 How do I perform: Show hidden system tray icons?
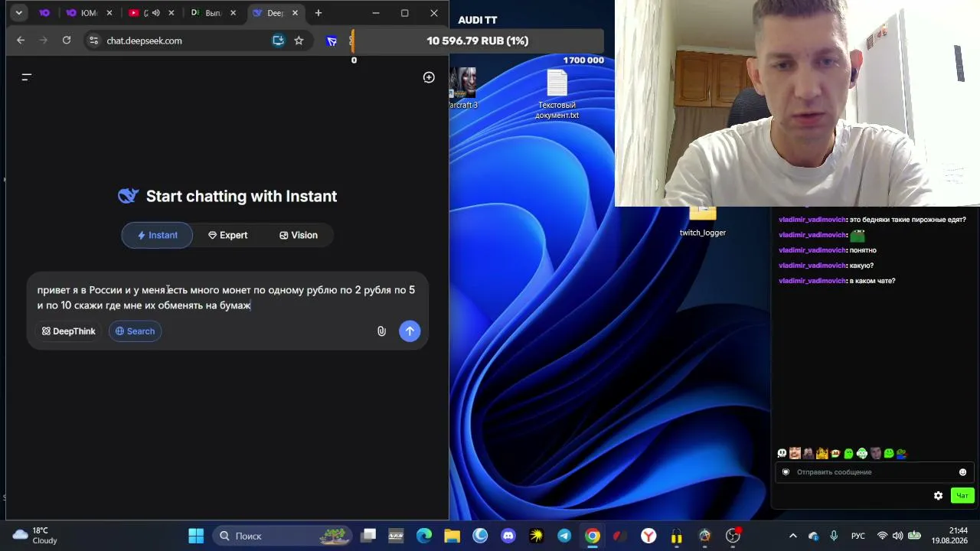793,536
